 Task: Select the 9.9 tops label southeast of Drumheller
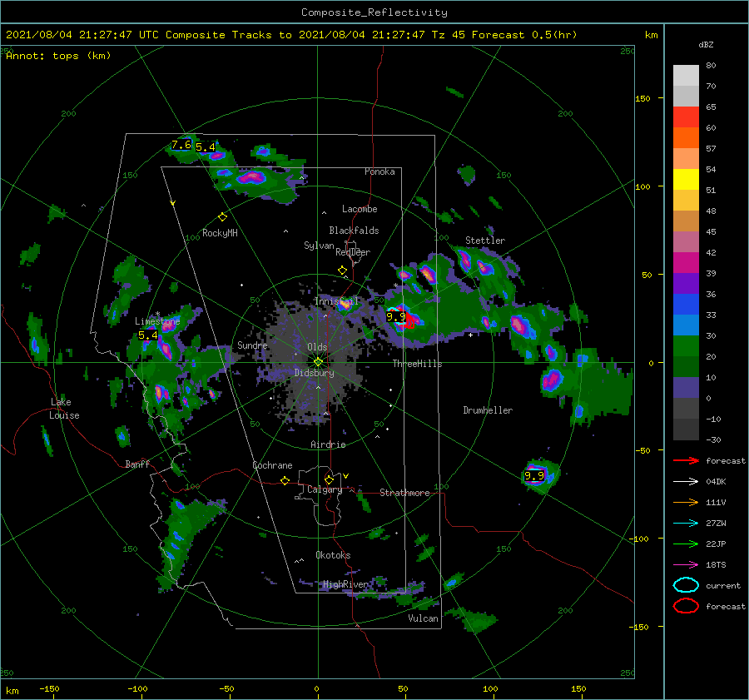534,475
